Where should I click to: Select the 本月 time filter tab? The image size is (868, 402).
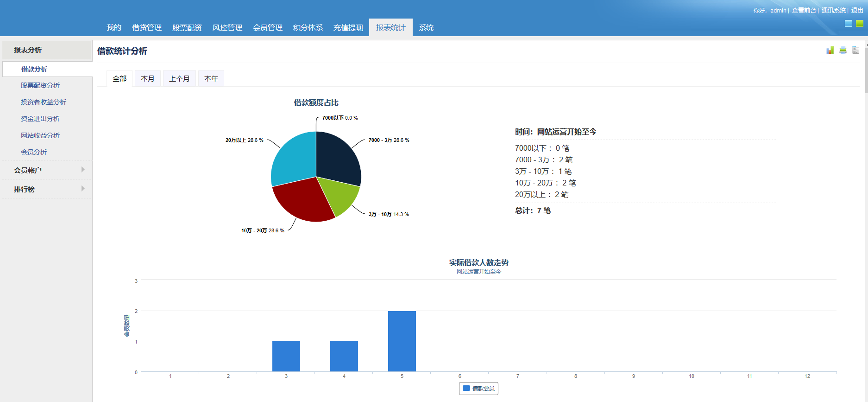147,79
